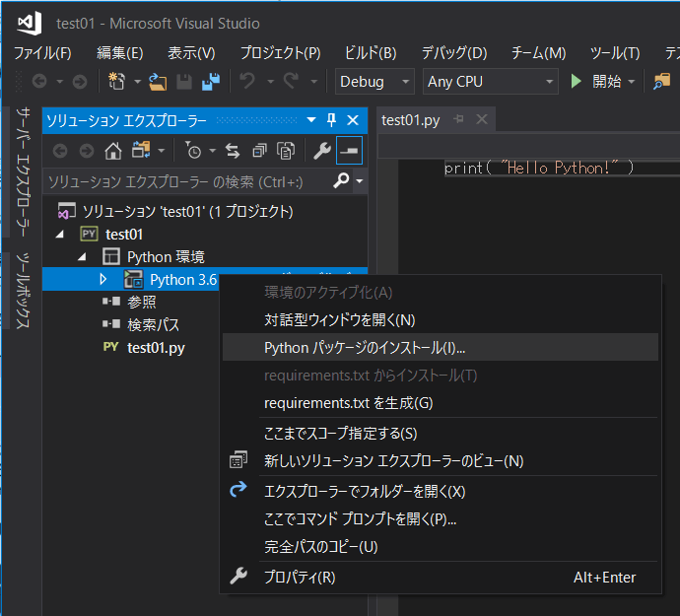Viewport: 680px width, 616px height.
Task: Open the プロジェクト(P) menu
Action: (281, 53)
